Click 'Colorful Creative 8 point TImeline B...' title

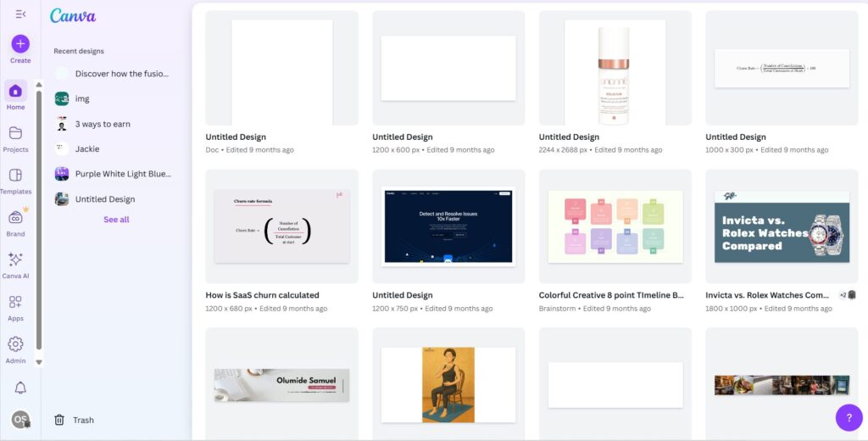[611, 295]
